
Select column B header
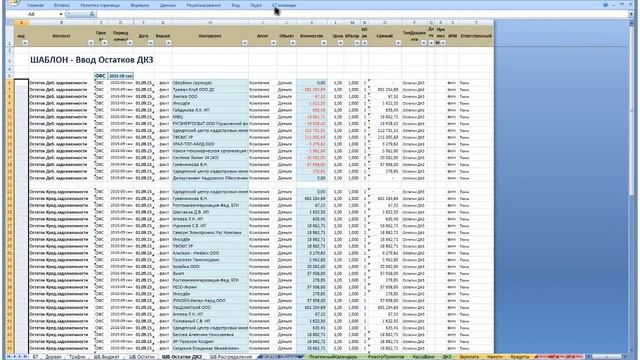(62, 22)
